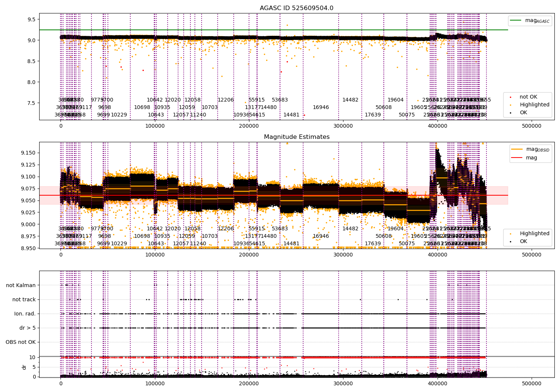Click obsid label 14482 in middle plot
The width and height of the screenshot is (560, 392).
tap(350, 228)
